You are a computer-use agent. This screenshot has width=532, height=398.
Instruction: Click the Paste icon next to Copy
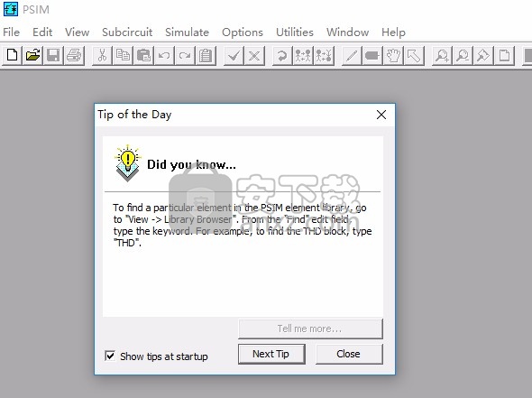click(143, 55)
